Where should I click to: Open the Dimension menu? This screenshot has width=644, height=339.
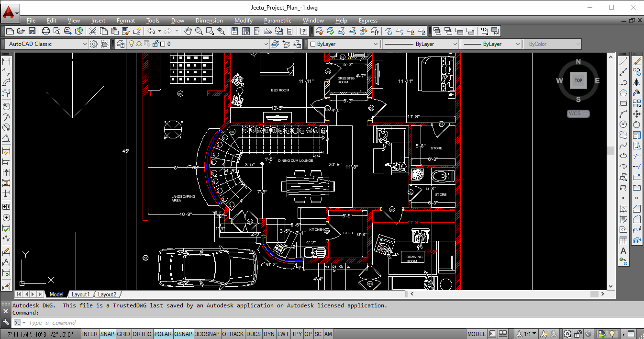tap(209, 21)
